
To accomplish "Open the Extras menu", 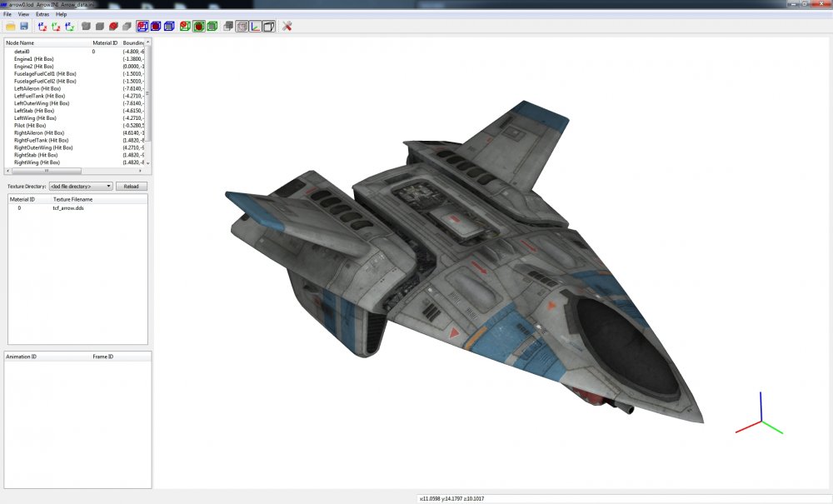I will pyautogui.click(x=42, y=14).
